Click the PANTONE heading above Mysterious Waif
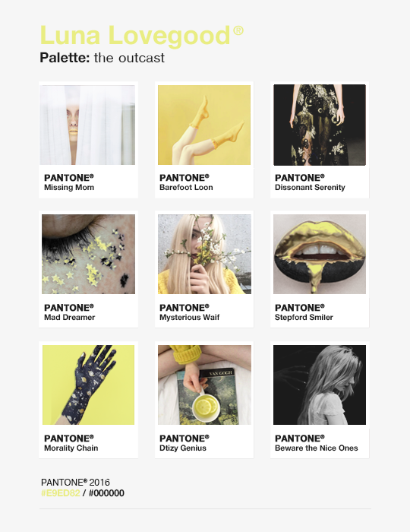 pyautogui.click(x=184, y=308)
